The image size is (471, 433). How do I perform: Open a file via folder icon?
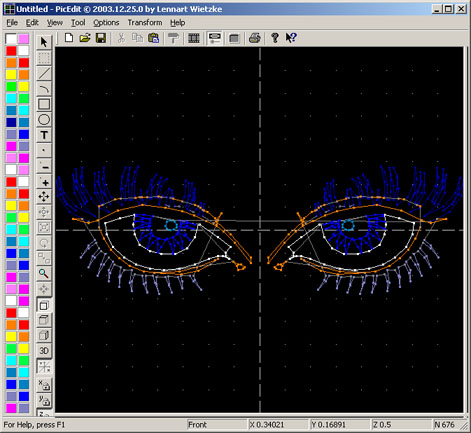(x=85, y=38)
